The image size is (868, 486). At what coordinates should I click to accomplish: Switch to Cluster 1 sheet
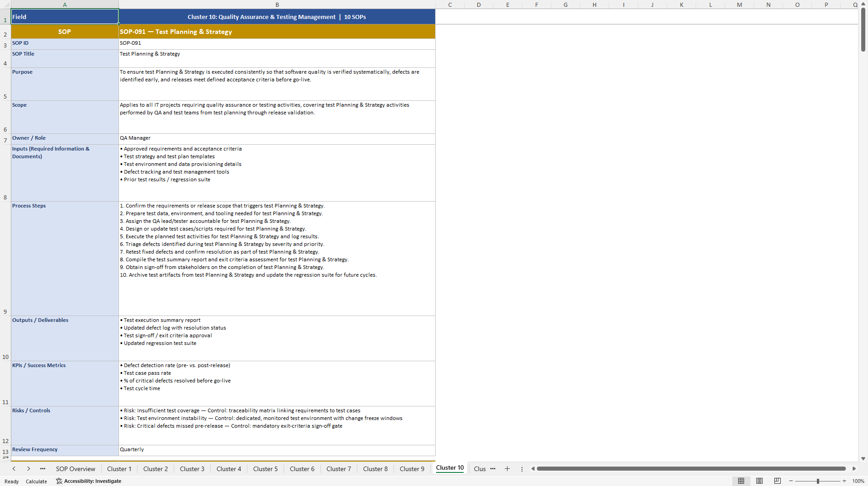[119, 469]
